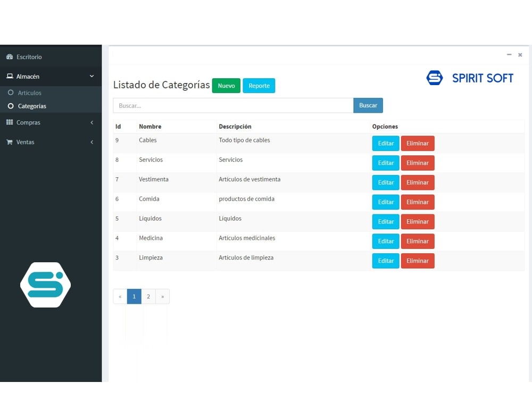Edit the Vestimenta category

click(x=385, y=182)
